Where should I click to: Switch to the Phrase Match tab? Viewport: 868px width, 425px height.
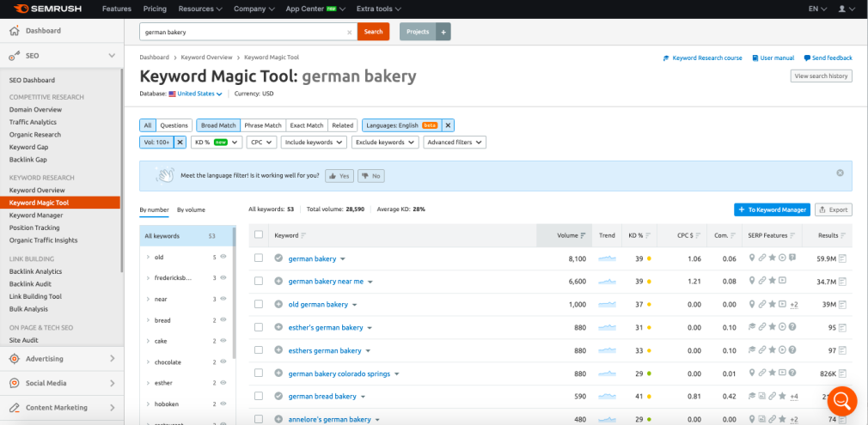click(x=262, y=125)
